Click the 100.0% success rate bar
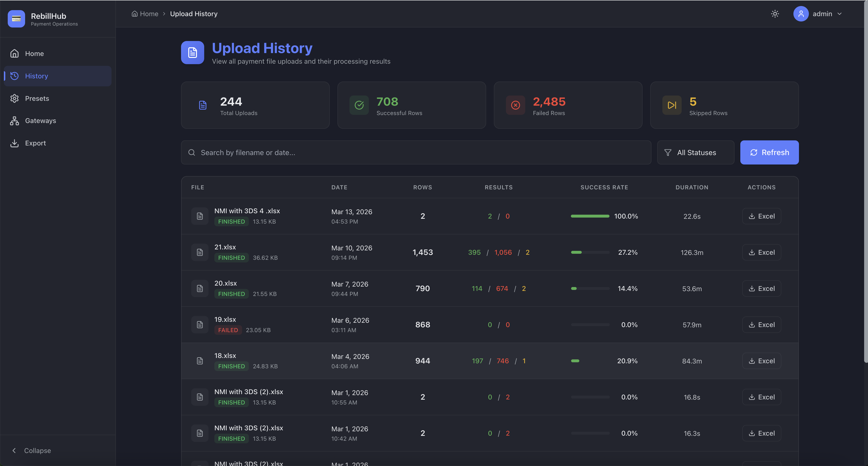This screenshot has height=466, width=868. 590,216
